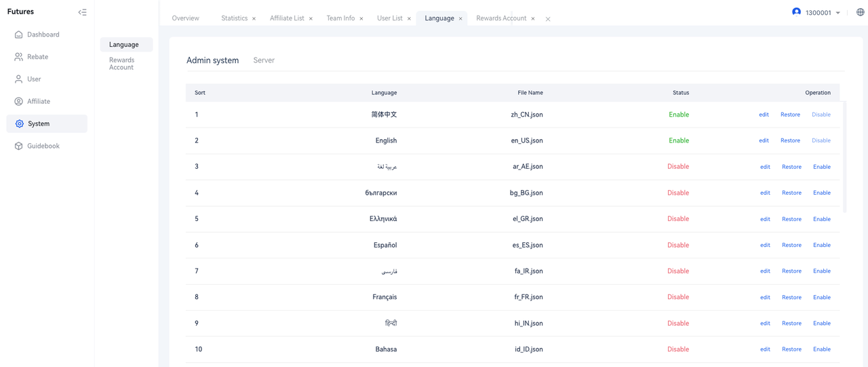
Task: Click the Rebate people icon
Action: point(19,57)
